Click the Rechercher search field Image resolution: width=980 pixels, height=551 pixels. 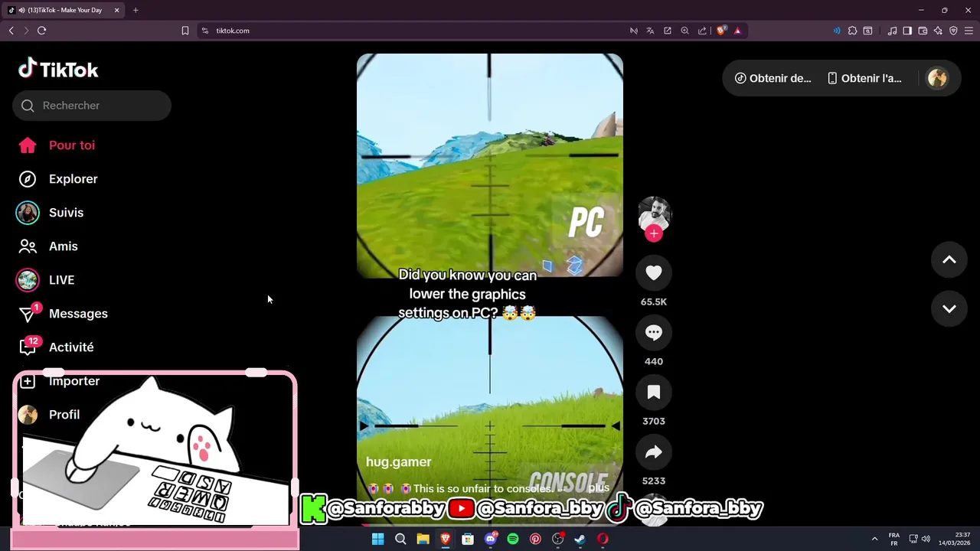coord(92,106)
